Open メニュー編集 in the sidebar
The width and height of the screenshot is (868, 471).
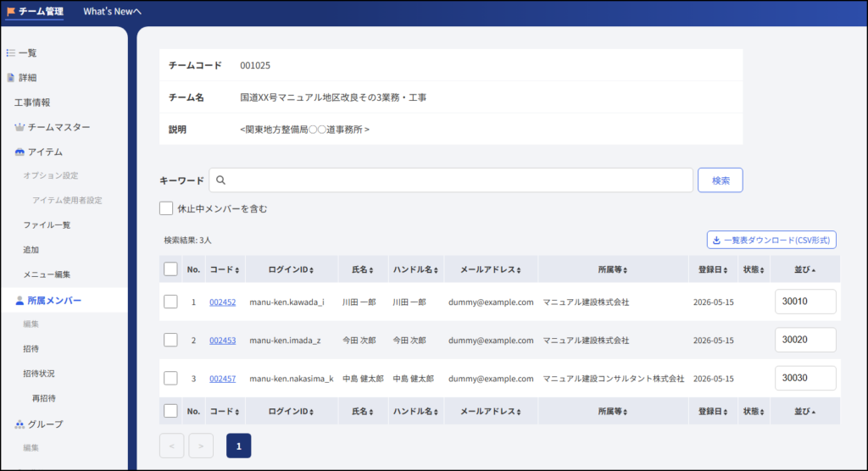click(47, 274)
